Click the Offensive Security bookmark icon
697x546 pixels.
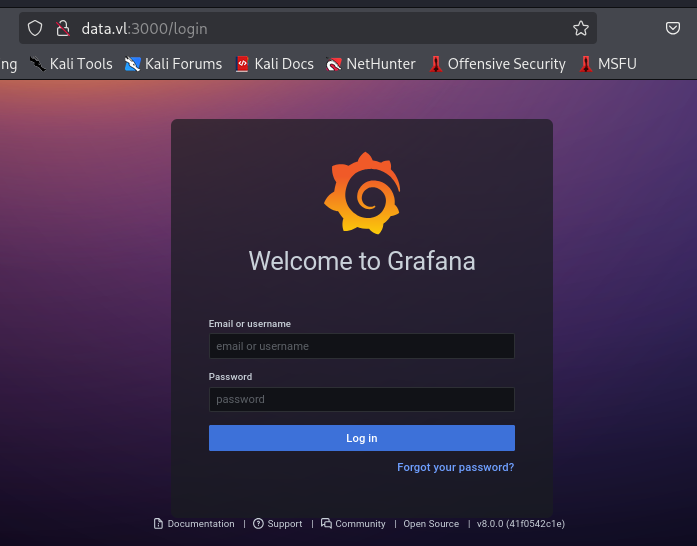click(436, 64)
